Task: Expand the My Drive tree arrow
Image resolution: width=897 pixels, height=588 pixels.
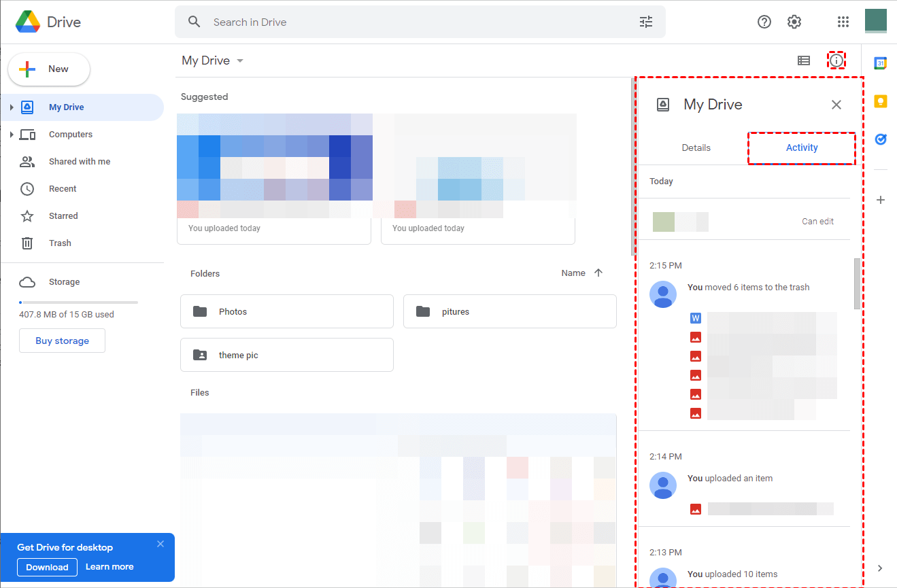Action: (x=12, y=107)
